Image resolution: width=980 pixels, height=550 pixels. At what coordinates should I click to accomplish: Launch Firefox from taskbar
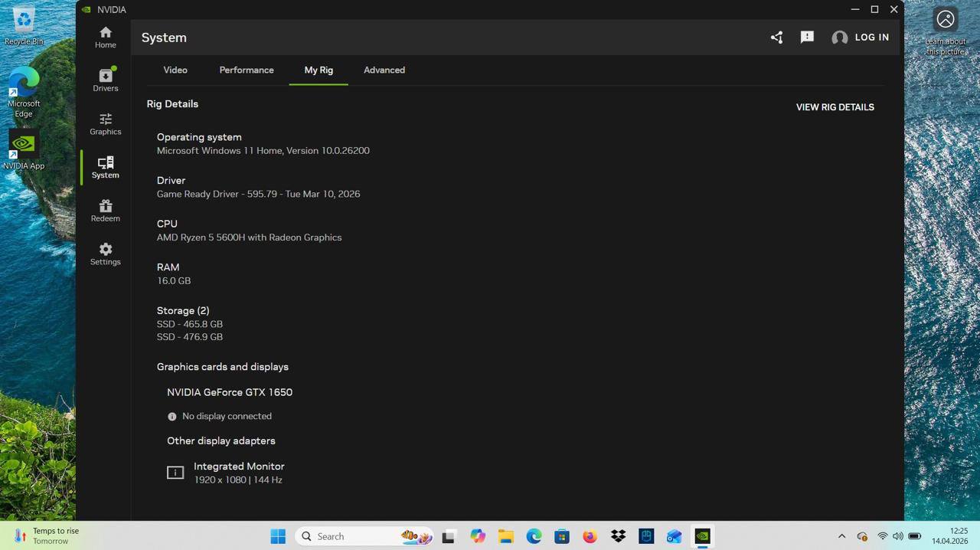(590, 536)
